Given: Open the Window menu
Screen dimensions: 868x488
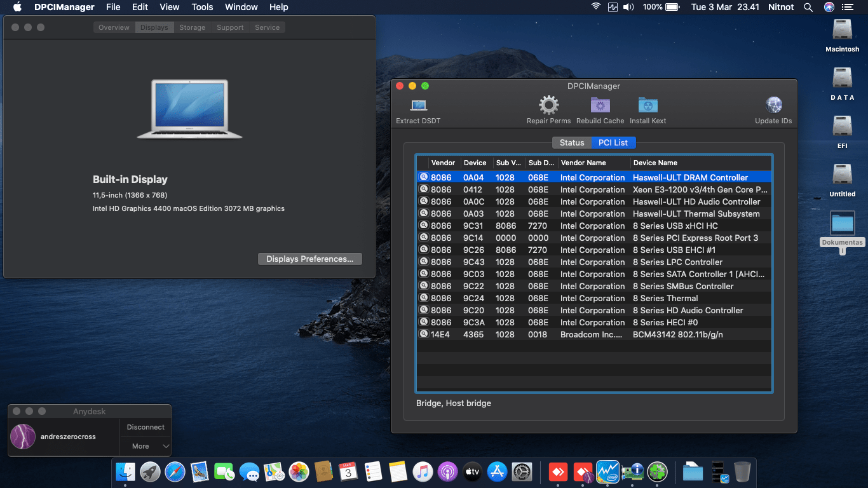Looking at the screenshot, I should 241,7.
